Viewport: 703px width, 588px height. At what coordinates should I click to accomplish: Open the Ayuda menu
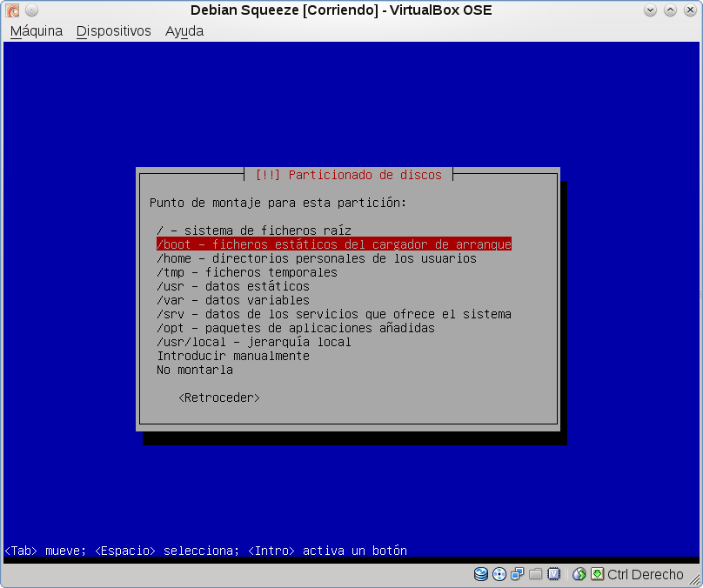point(184,31)
